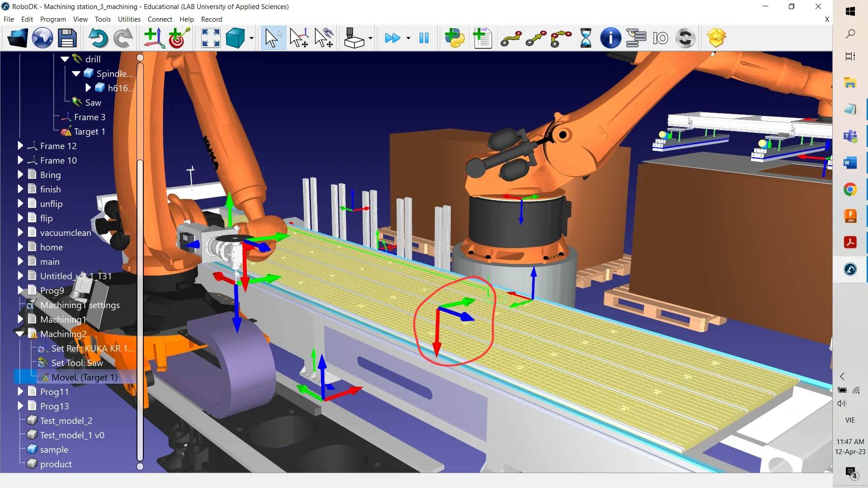
Task: Click the Add Program icon
Action: point(482,38)
